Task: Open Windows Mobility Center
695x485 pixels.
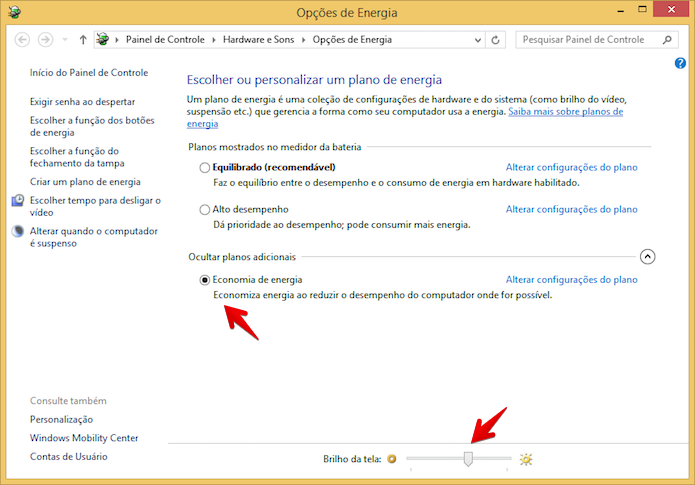Action: coord(84,438)
